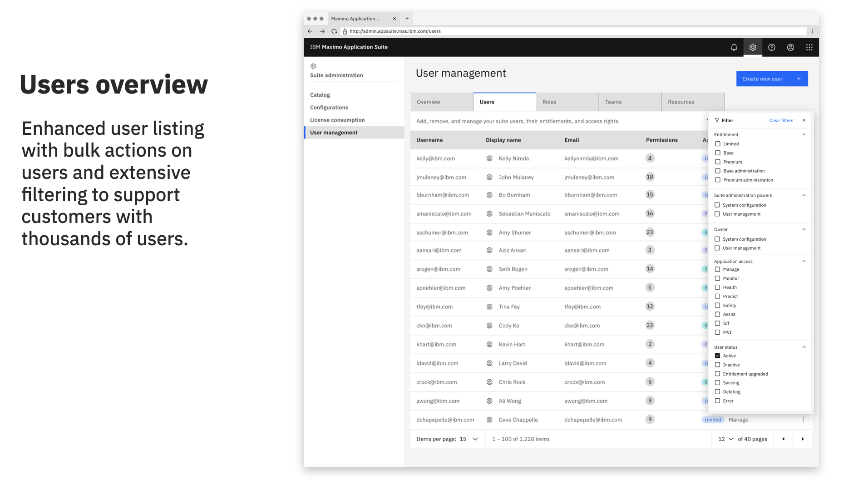
Task: Open the user profile icon in header
Action: click(x=790, y=47)
